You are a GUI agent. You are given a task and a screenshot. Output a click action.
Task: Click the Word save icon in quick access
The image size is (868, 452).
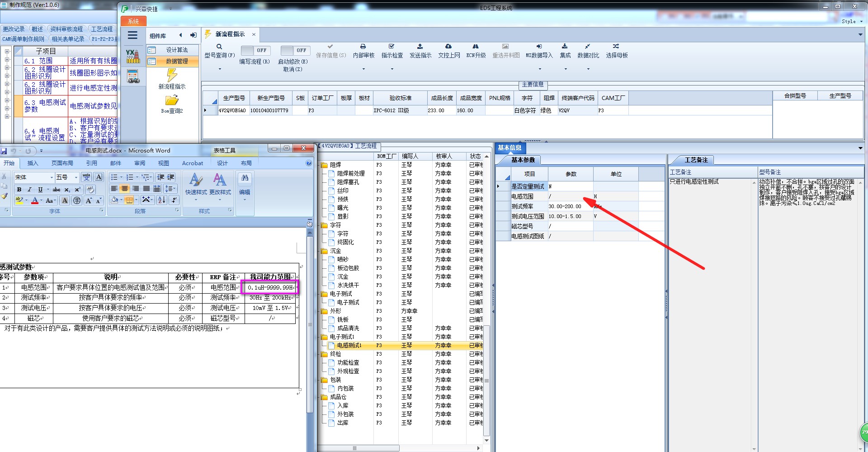point(4,151)
